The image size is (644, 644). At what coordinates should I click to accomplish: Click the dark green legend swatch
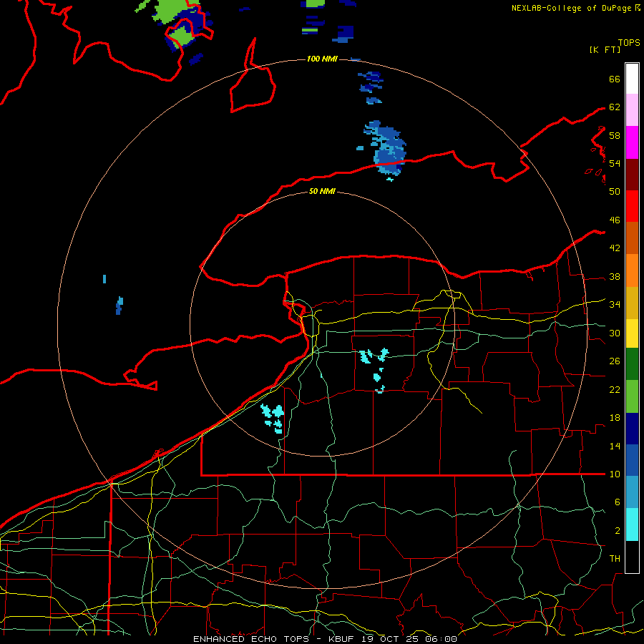(x=632, y=364)
